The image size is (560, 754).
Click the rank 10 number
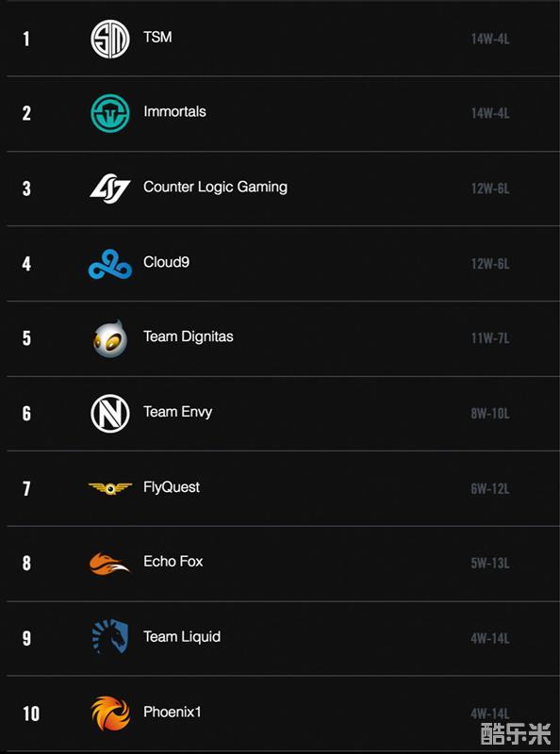tap(31, 713)
